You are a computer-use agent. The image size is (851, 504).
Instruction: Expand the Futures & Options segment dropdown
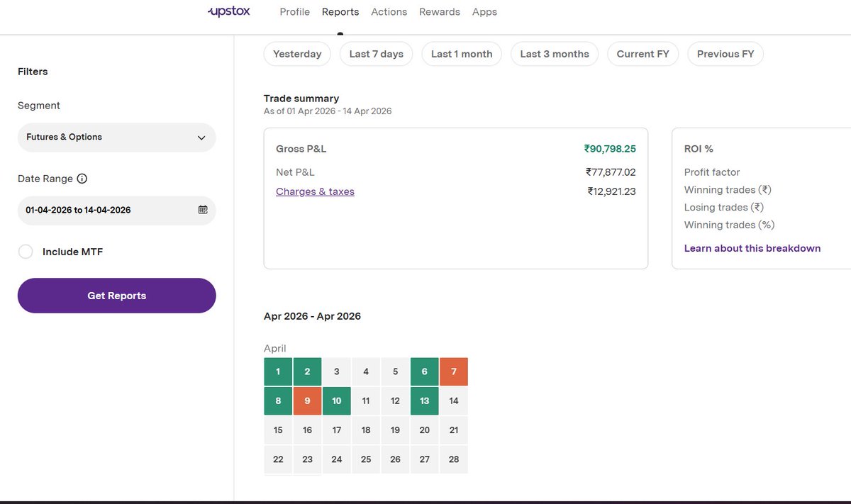[x=117, y=137]
